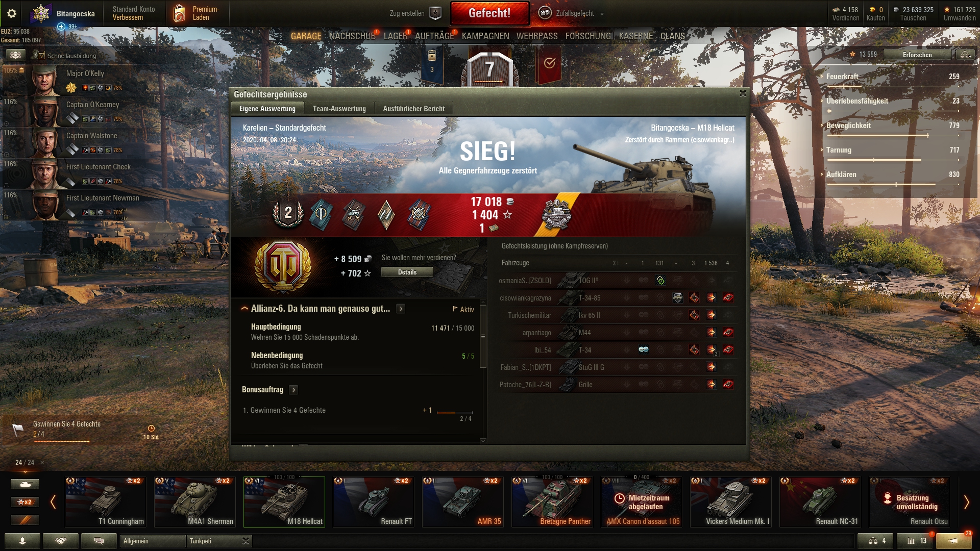Select the tank type filter icon
The width and height of the screenshot is (980, 551).
click(x=25, y=484)
